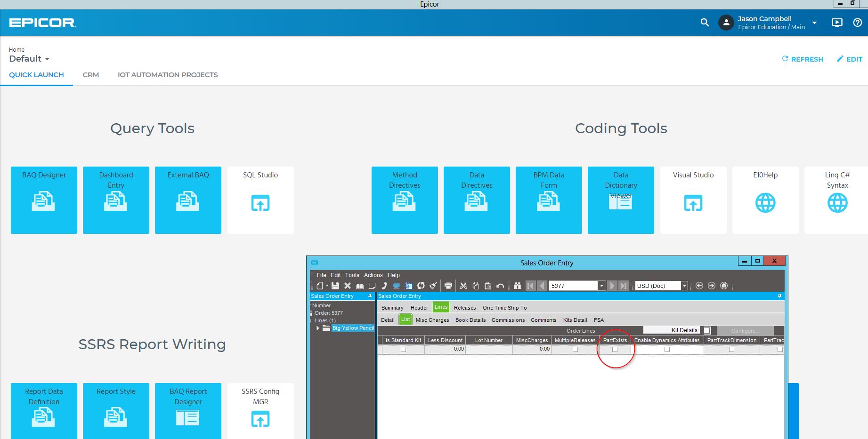Select the Releases tab in Sales Order Entry
The image size is (868, 439).
(465, 308)
